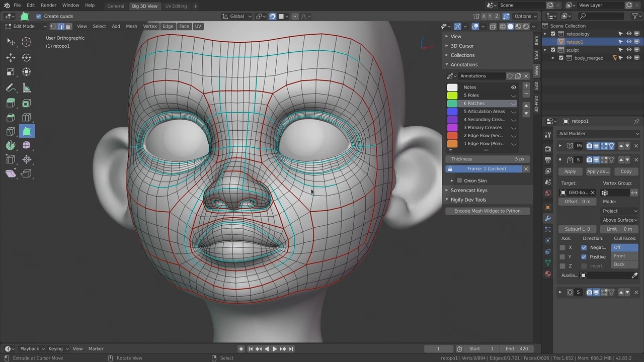Viewport: 644px width, 362px height.
Task: Toggle visibility of the sculpt collection
Action: pyautogui.click(x=628, y=50)
